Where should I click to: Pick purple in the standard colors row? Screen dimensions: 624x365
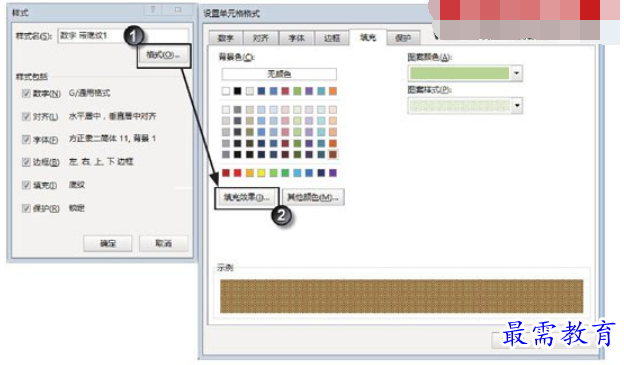click(x=333, y=173)
